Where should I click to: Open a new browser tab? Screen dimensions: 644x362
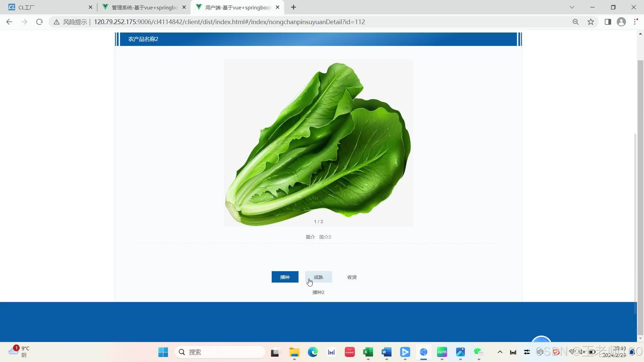(293, 7)
